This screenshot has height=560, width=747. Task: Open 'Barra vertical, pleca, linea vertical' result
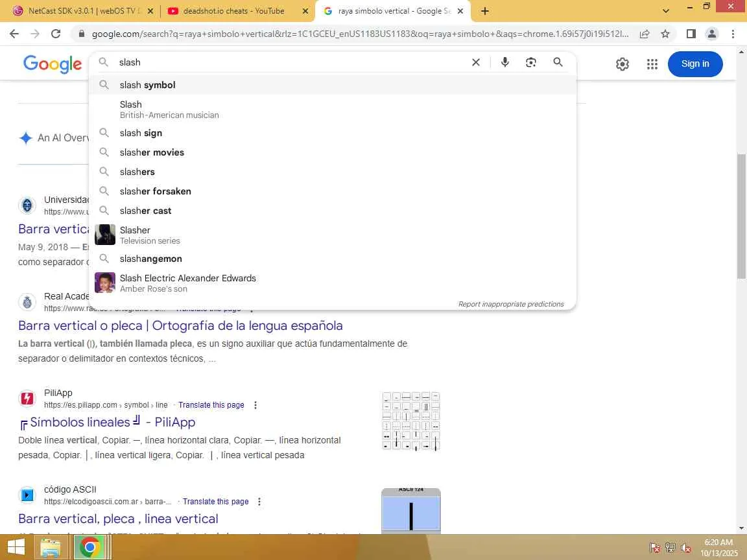coord(118,519)
